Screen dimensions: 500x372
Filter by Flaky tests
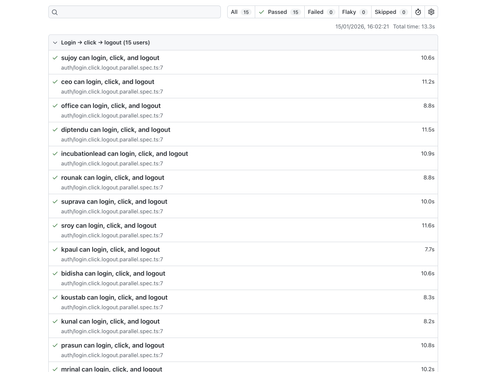tap(354, 12)
